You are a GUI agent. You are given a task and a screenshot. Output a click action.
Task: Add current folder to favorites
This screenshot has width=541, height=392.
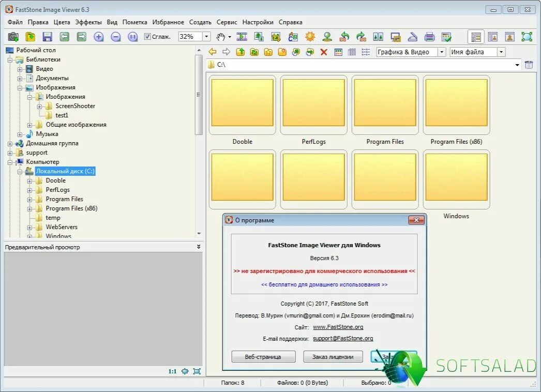(268, 52)
